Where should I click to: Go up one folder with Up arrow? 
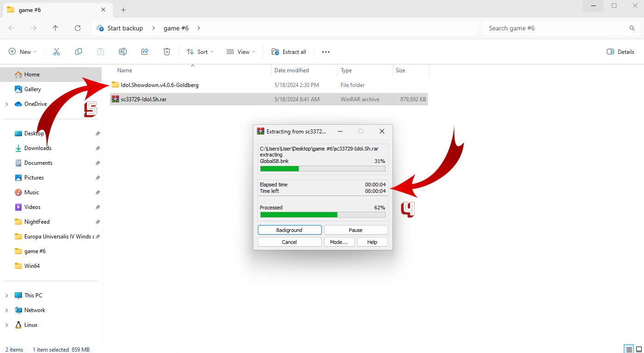coord(56,28)
